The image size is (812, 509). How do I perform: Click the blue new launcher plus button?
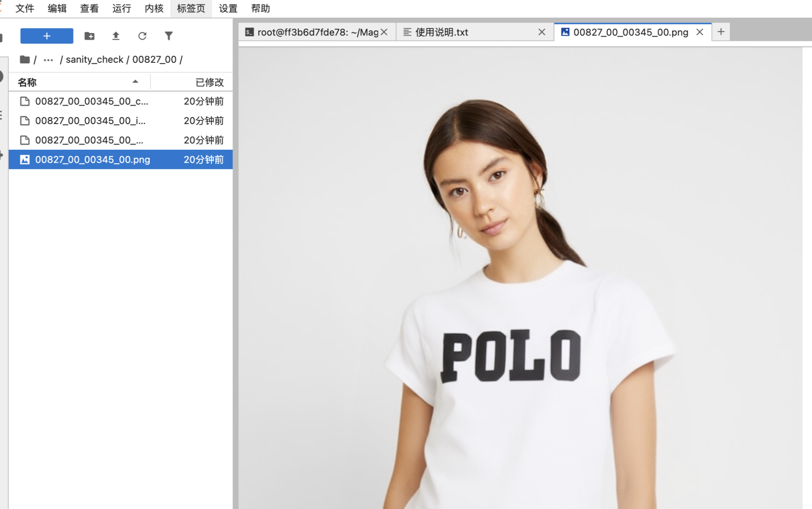[47, 36]
